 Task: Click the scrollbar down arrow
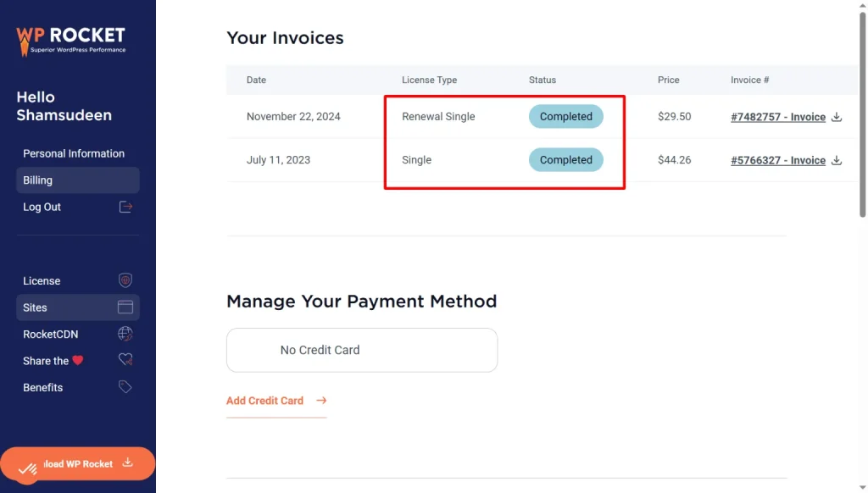coord(861,485)
